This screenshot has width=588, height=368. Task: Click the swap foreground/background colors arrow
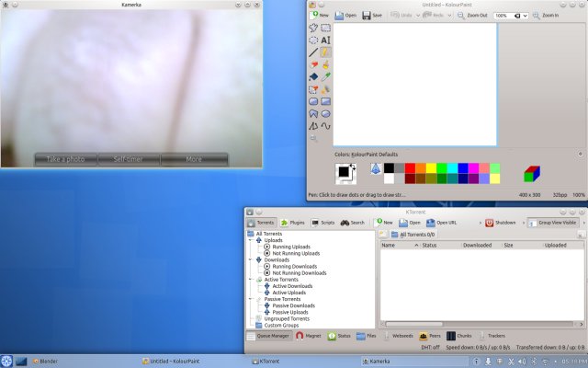[353, 167]
